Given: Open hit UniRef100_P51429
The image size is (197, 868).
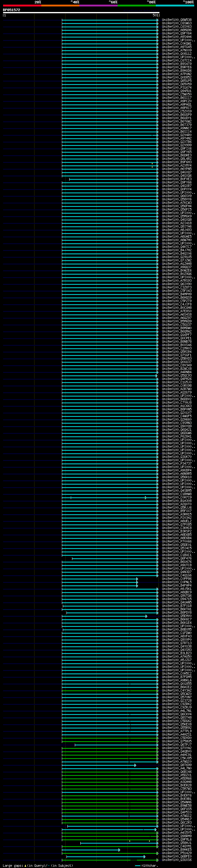Looking at the screenshot, I should tap(176, 853).
